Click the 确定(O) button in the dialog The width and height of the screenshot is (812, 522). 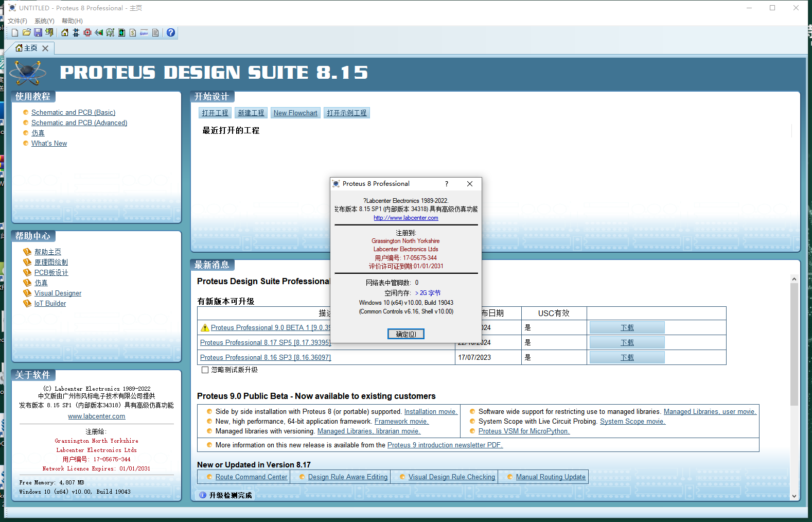(x=406, y=334)
